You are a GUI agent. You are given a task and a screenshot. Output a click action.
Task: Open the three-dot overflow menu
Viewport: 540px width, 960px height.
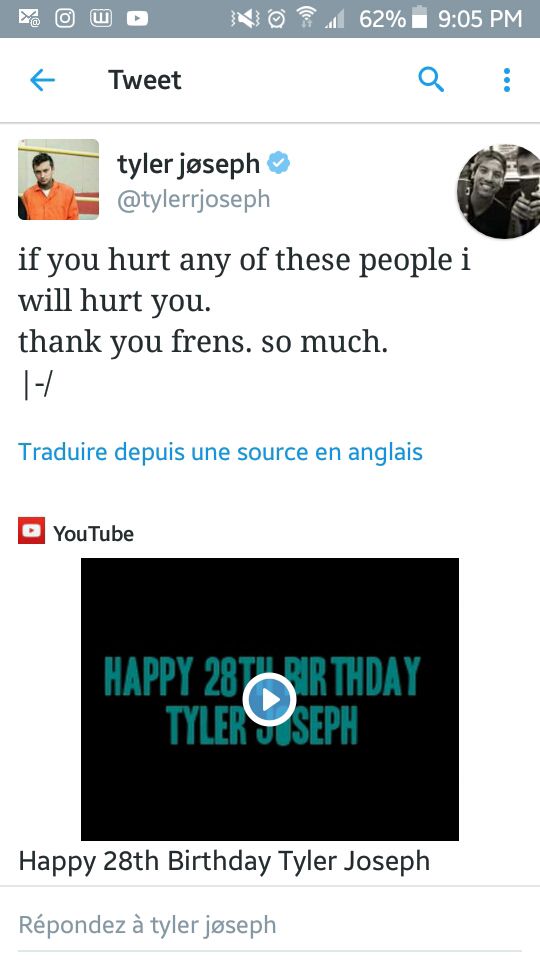(506, 80)
